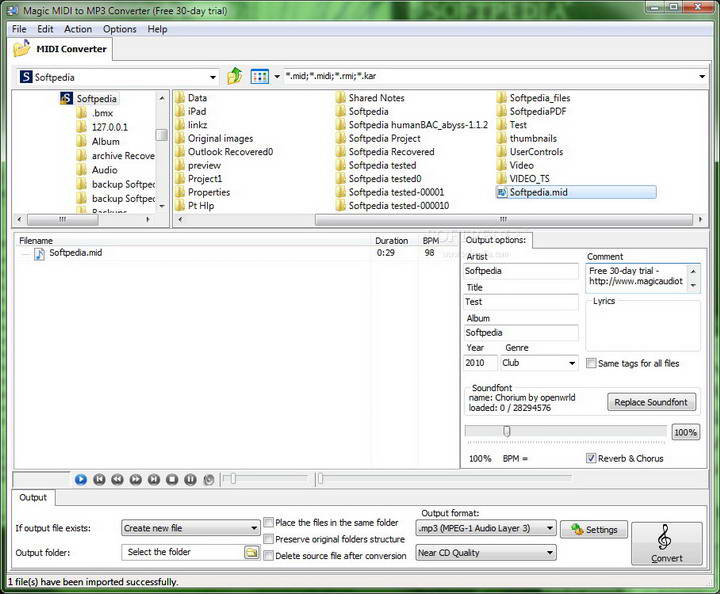Viewport: 720px width, 594px height.
Task: Select the .bmx folder in tree
Action: [95, 113]
